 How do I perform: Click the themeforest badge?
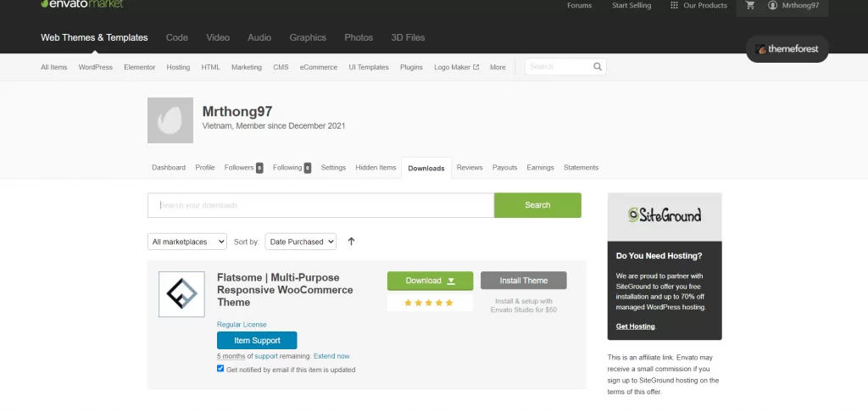click(x=787, y=49)
